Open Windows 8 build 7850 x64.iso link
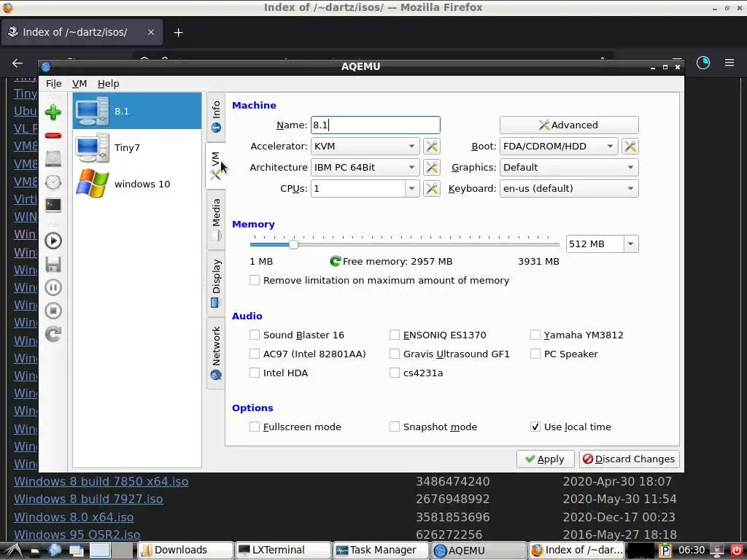 click(101, 481)
